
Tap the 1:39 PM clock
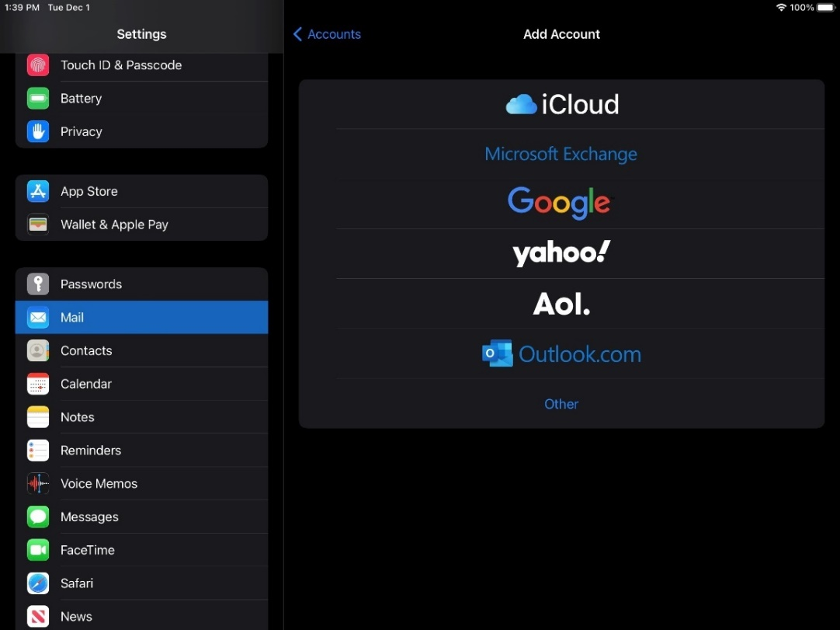click(22, 8)
